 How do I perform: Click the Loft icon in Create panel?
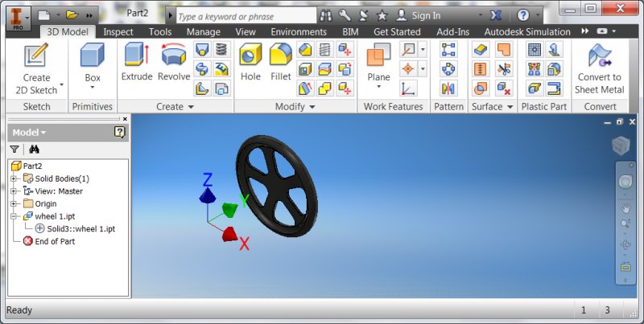202,50
